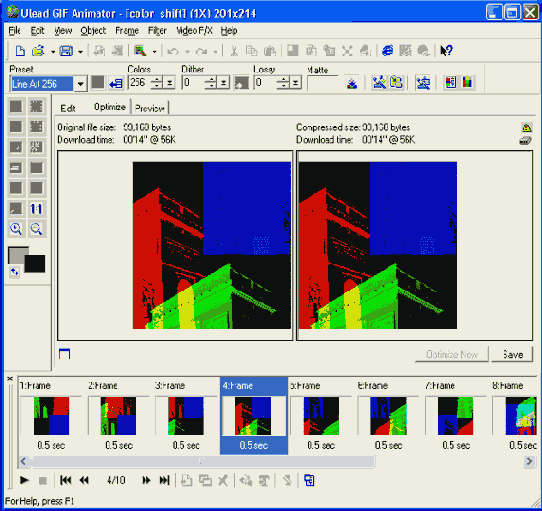
Task: Open the Filter menu
Action: tap(157, 31)
